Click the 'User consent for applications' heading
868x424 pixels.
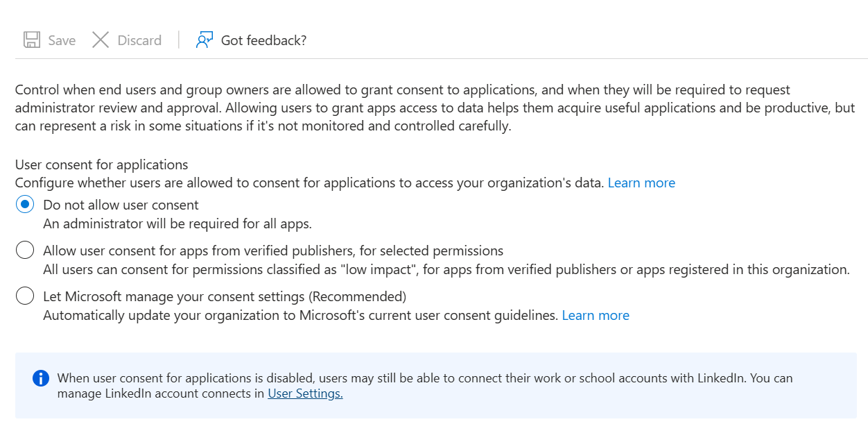[x=101, y=164]
